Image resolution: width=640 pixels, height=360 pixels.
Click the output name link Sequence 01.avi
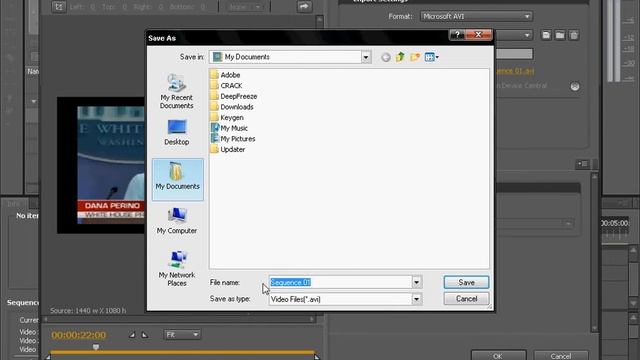[x=514, y=71]
